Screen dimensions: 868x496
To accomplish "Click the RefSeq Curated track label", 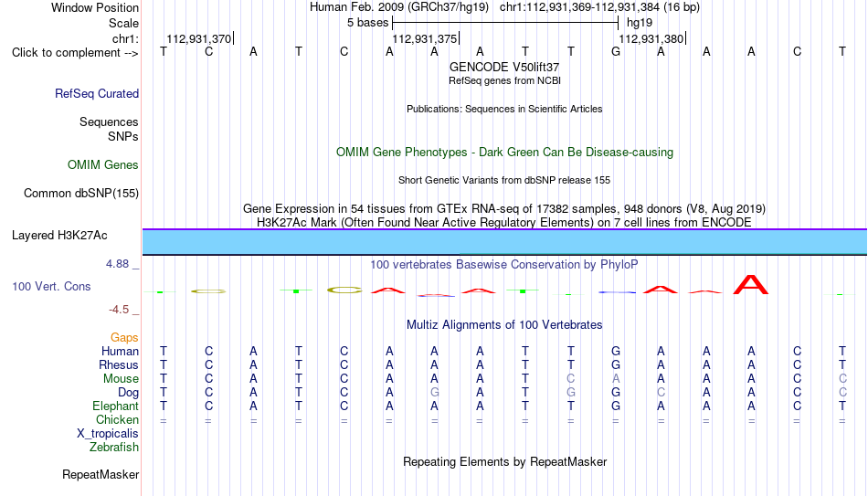I will 97,93.
